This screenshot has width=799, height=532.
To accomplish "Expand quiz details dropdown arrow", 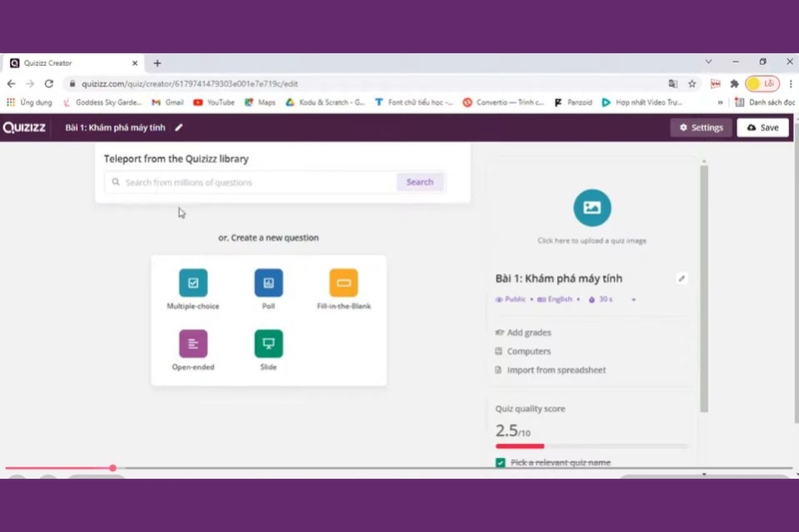I will [x=634, y=299].
